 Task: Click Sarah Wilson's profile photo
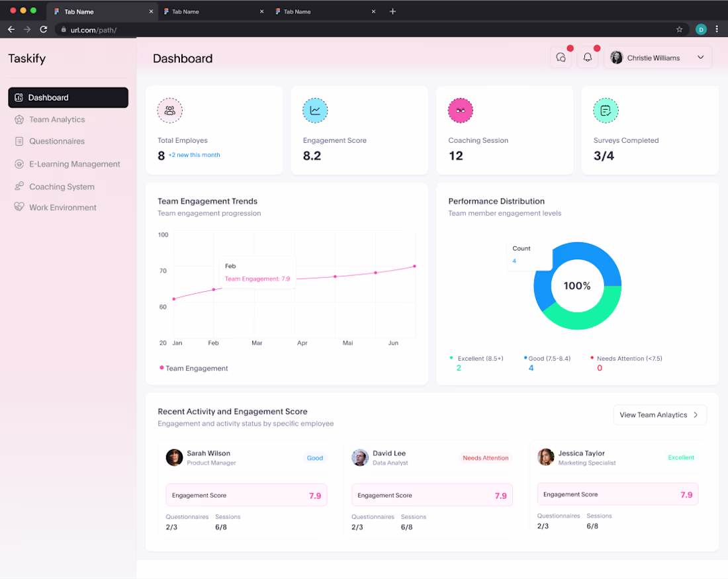click(x=175, y=457)
